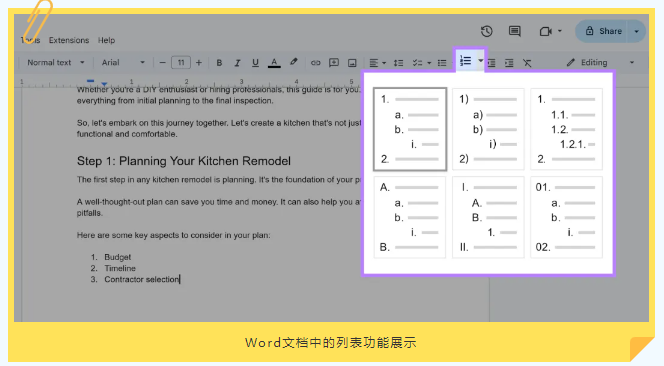Open the Editing mode dropdown
The image size is (664, 366).
click(x=600, y=63)
